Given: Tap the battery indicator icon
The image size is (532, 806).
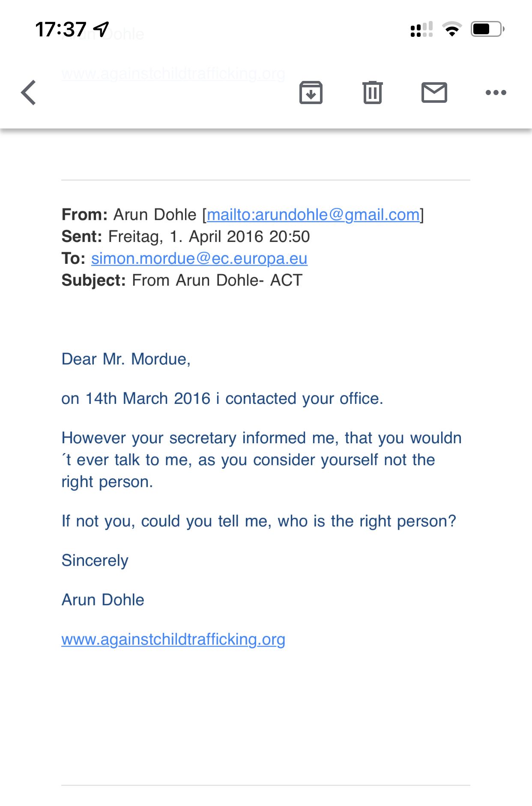Looking at the screenshot, I should pyautogui.click(x=487, y=29).
